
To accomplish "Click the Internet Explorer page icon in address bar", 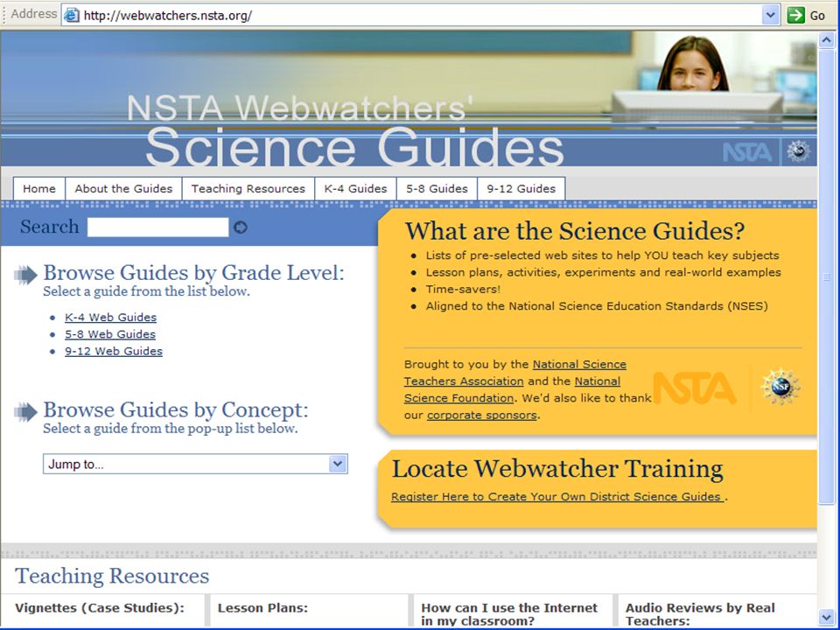I will point(72,16).
